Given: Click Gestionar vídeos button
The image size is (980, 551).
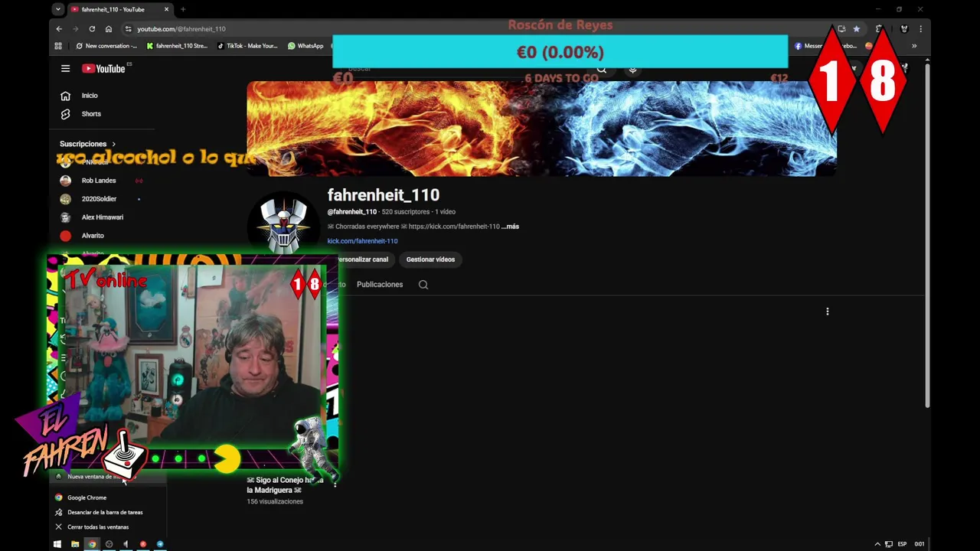Looking at the screenshot, I should [x=430, y=259].
